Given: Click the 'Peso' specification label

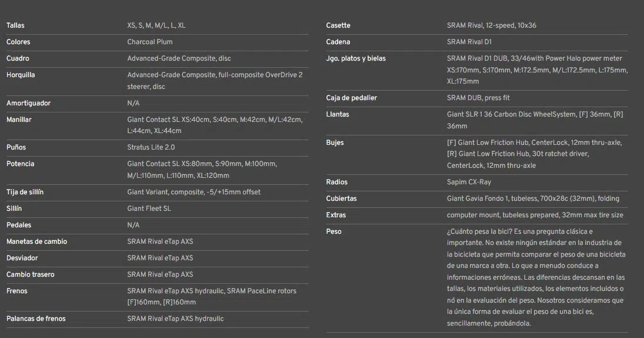Looking at the screenshot, I should [334, 232].
